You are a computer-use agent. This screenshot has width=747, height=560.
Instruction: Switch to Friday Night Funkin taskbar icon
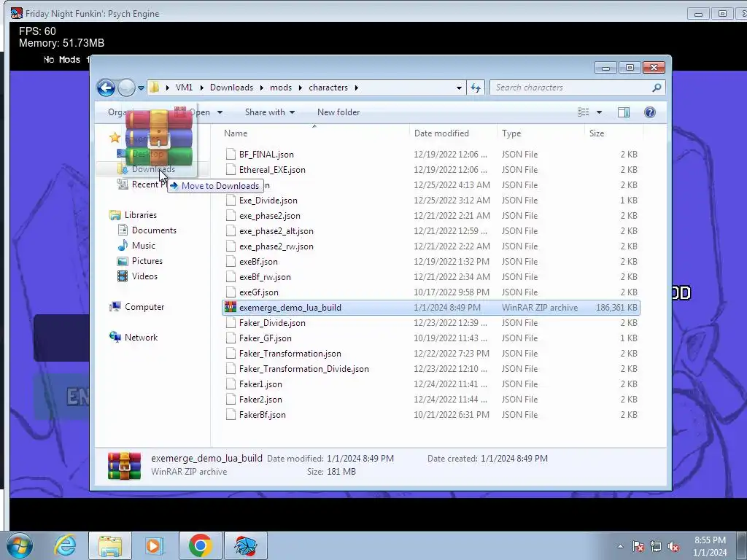pos(246,545)
